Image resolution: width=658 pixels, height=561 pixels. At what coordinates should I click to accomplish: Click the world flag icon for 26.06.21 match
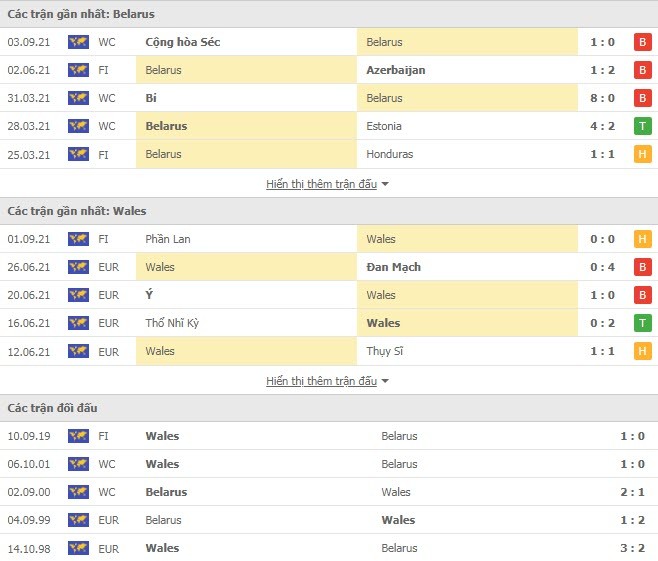[78, 267]
